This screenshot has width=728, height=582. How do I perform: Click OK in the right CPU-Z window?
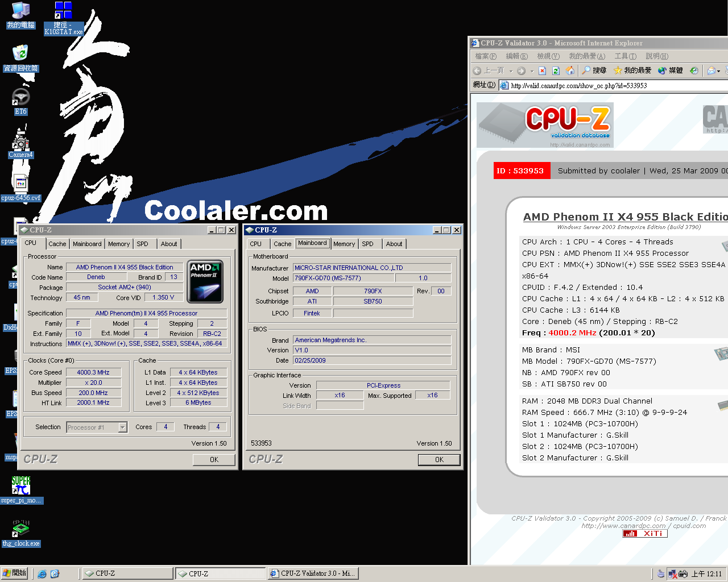coord(439,460)
